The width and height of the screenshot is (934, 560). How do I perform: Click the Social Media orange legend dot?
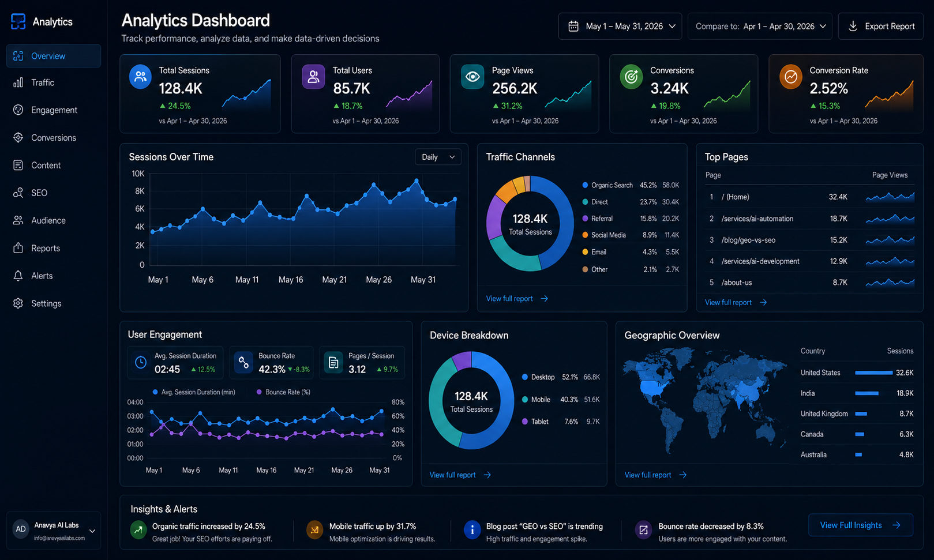585,235
